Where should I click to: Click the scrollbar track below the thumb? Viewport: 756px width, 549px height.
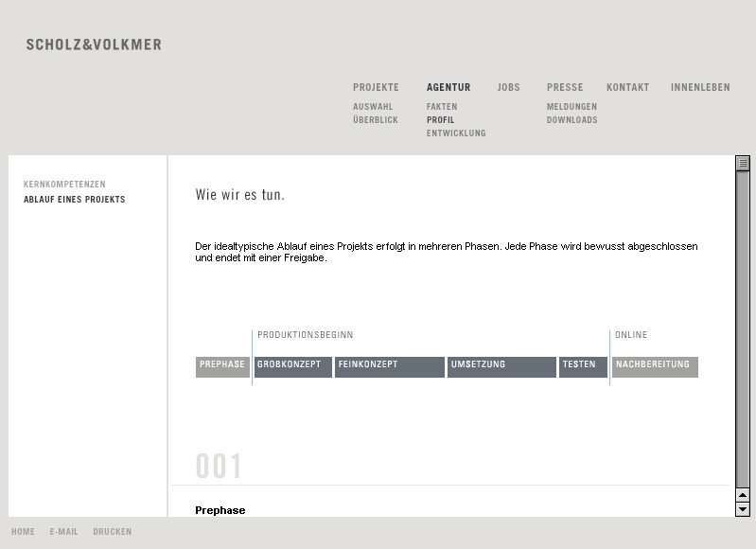coord(743,329)
